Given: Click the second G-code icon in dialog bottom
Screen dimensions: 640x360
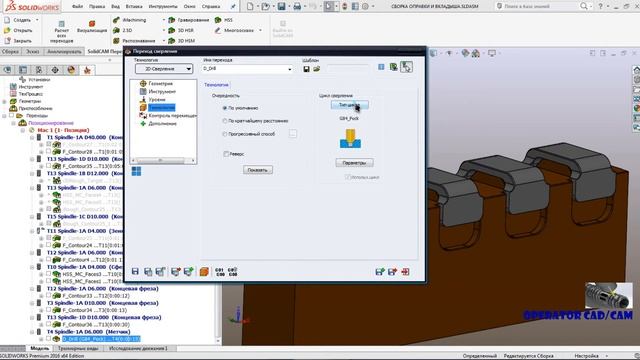Looking at the screenshot, I should [x=232, y=272].
